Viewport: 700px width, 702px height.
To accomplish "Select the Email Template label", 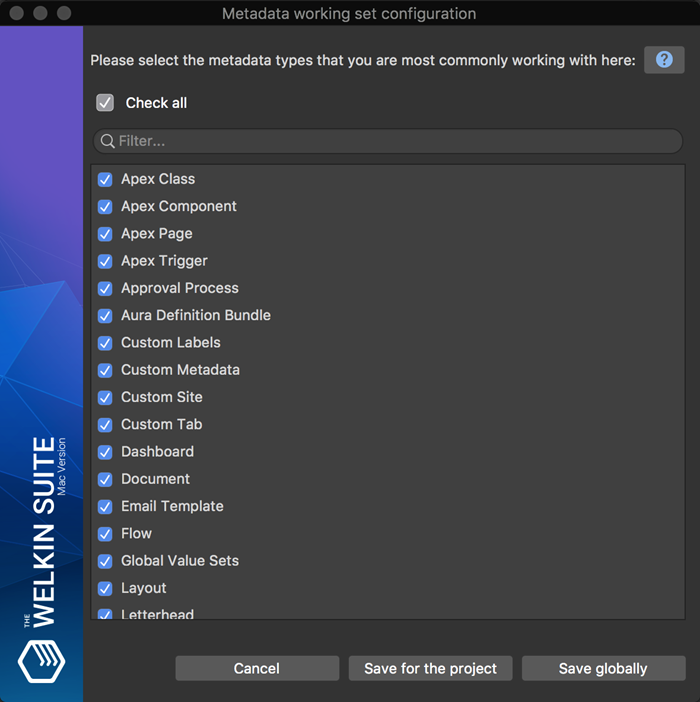I will point(172,506).
